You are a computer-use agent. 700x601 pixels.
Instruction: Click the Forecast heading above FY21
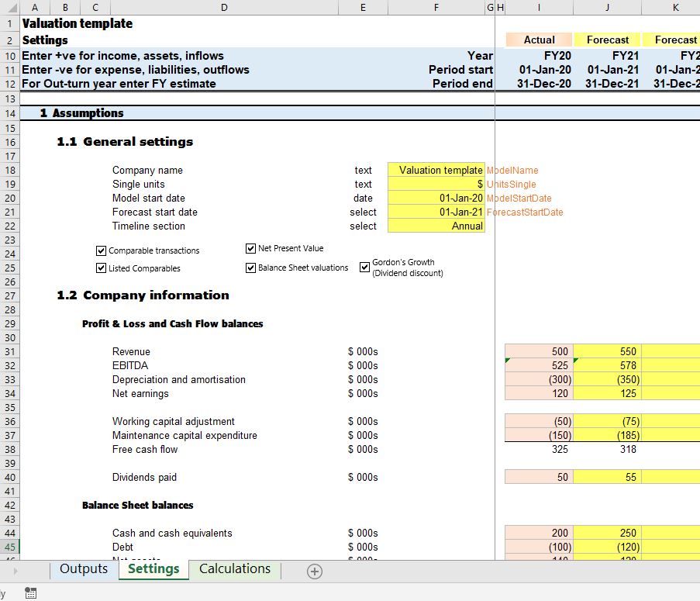coord(607,40)
